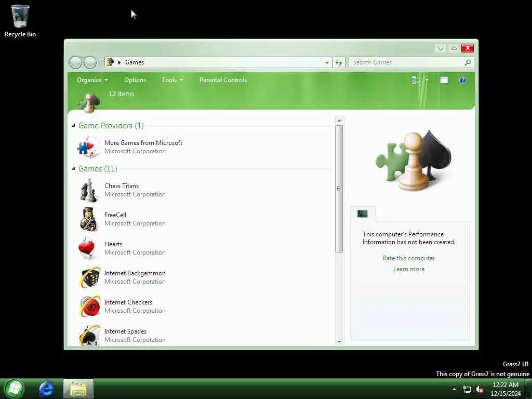Click the network tray icon

pos(467,390)
